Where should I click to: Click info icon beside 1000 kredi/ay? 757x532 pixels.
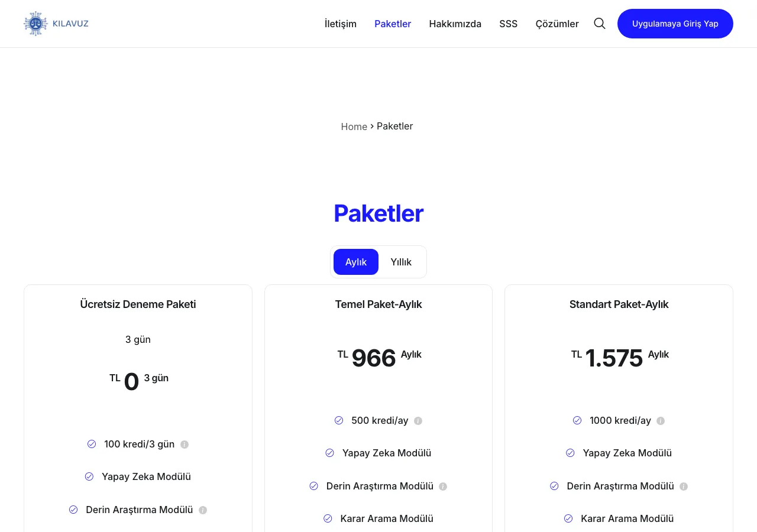[x=661, y=421]
